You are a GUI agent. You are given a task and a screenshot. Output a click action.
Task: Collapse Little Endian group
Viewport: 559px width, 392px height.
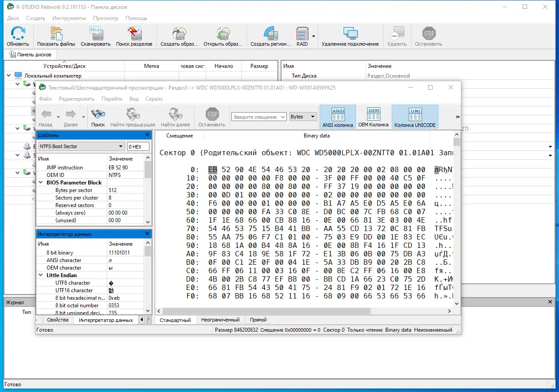(x=41, y=275)
